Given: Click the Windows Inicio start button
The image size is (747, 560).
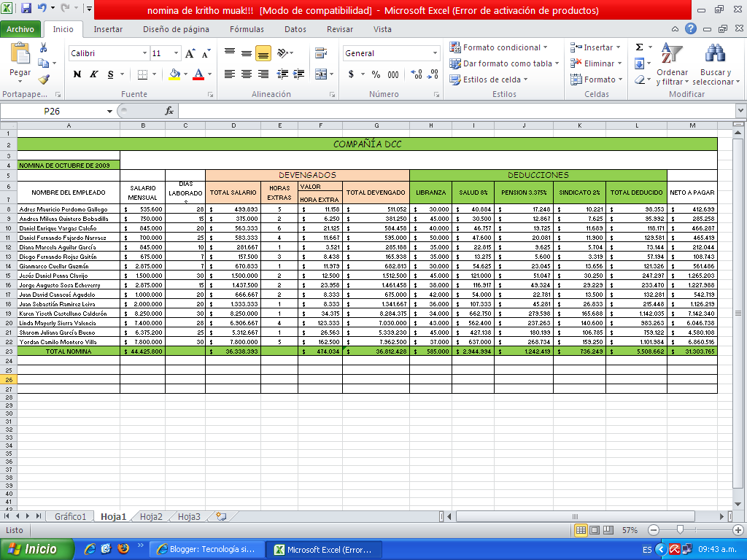Looking at the screenshot, I should [38, 549].
